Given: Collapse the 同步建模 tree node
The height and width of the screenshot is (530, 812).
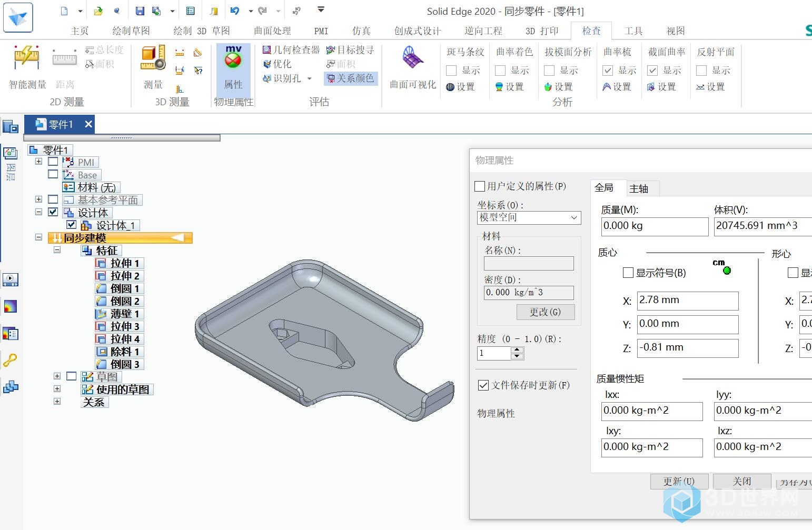Looking at the screenshot, I should click(x=38, y=237).
